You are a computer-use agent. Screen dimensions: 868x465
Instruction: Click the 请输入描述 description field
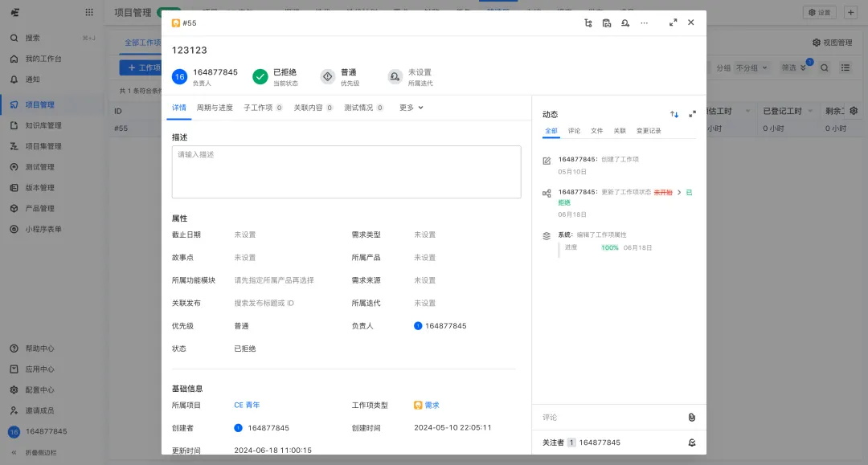click(346, 173)
